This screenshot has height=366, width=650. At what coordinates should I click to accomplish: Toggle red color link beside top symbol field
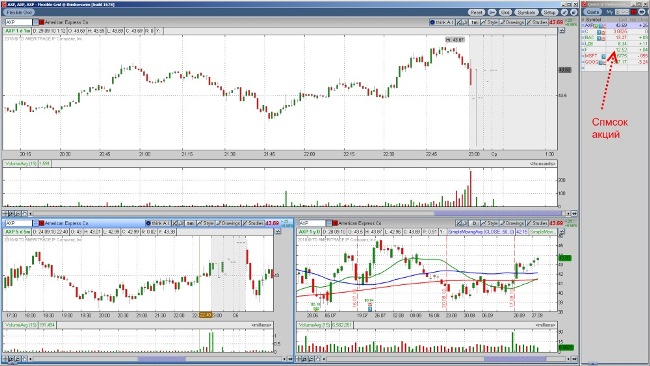pyautogui.click(x=41, y=22)
